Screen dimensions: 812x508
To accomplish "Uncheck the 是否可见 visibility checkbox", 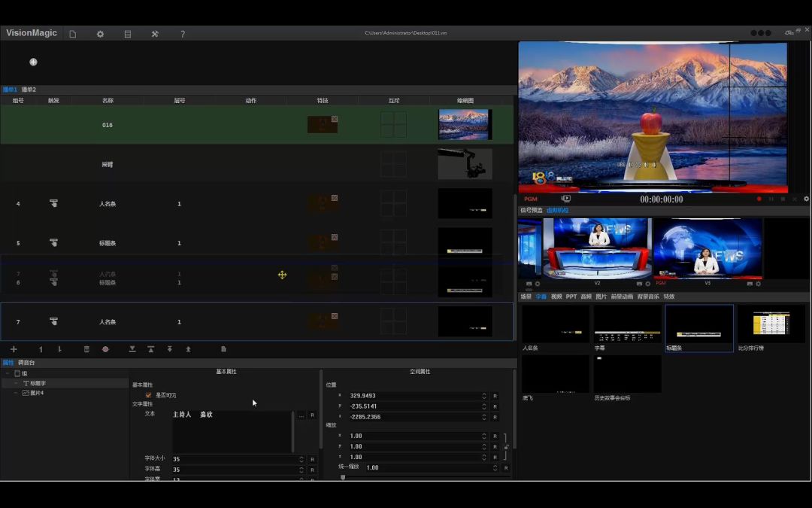I will pos(148,395).
